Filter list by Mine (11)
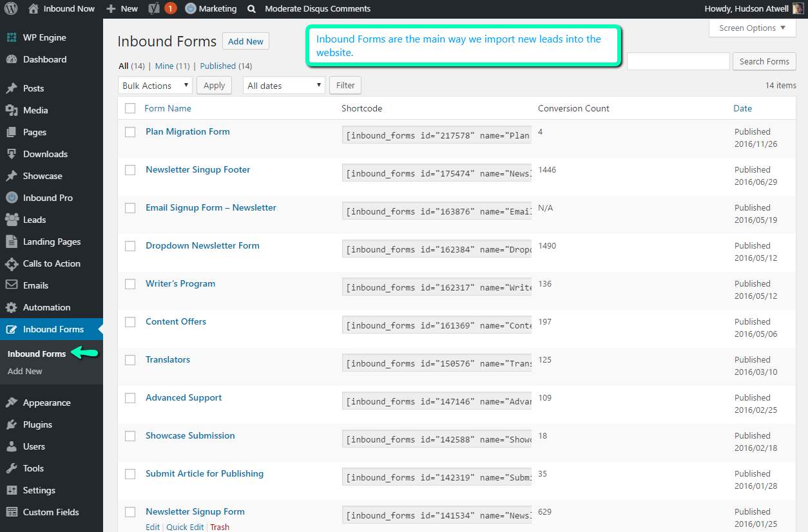Screen dimensions: 808x532 173,66
